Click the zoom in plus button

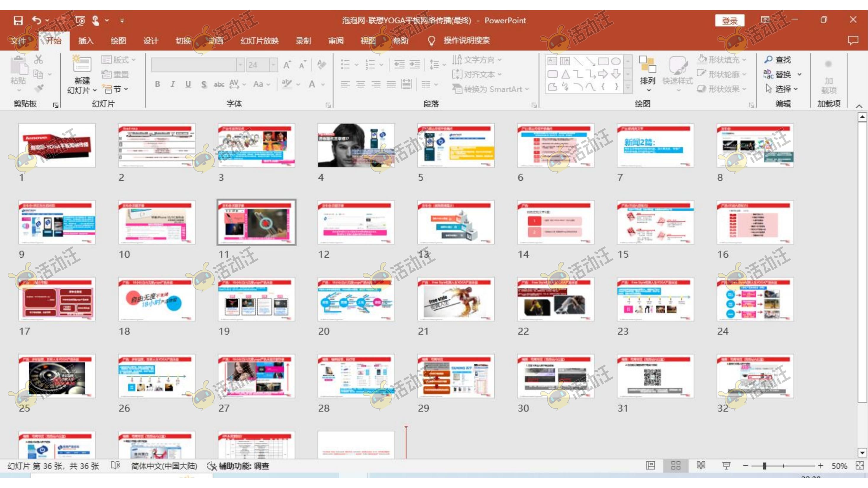click(x=820, y=466)
